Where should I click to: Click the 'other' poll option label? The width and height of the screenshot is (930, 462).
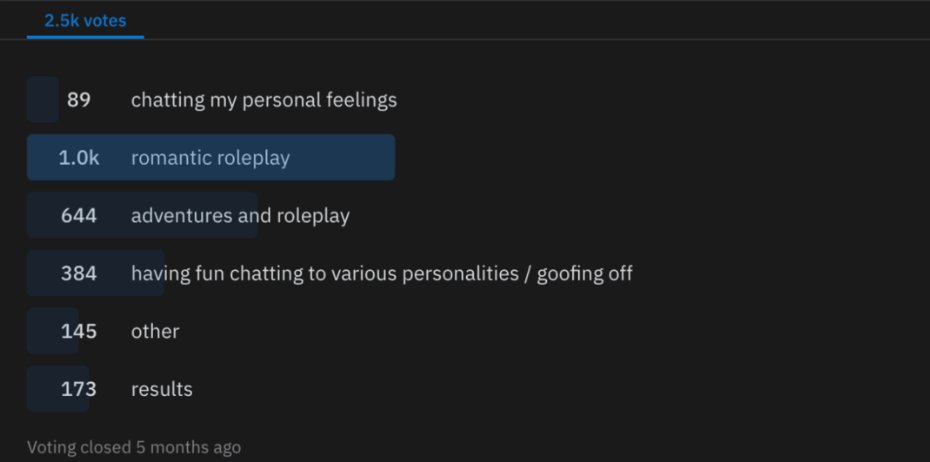(155, 332)
